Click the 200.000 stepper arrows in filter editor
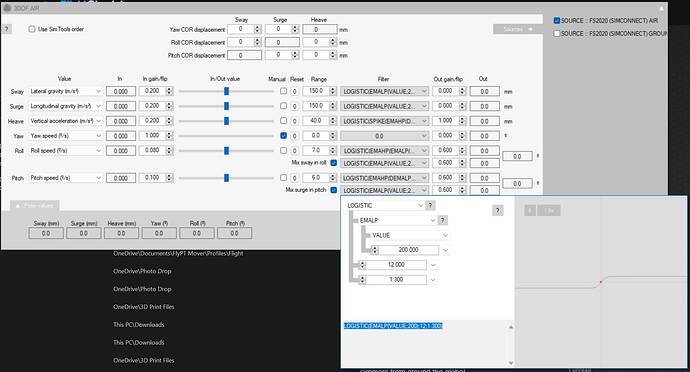 (x=375, y=250)
